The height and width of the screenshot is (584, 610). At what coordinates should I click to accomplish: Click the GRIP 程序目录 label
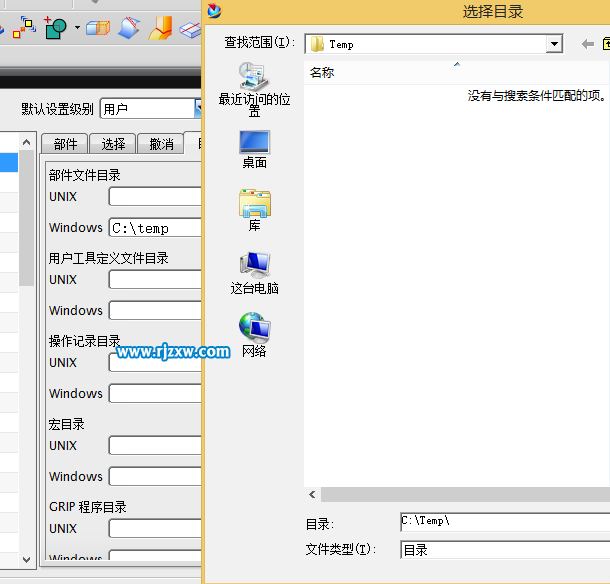pyautogui.click(x=88, y=507)
